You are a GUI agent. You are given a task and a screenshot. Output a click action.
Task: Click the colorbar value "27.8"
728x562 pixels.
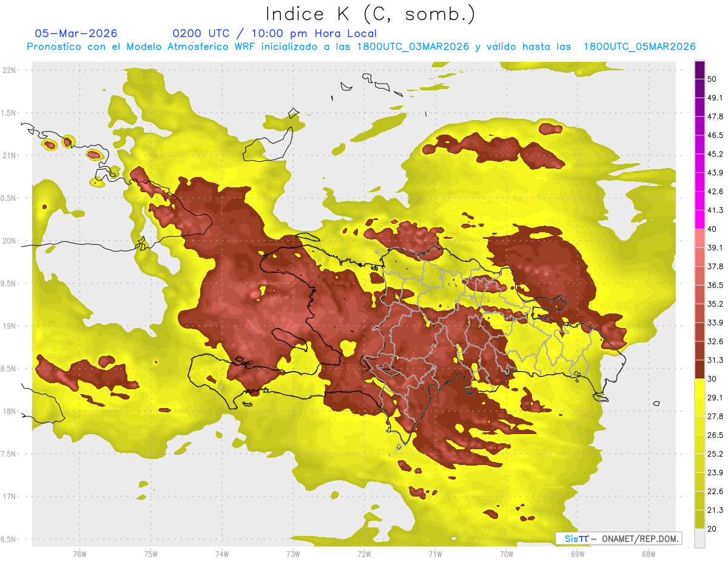click(715, 416)
